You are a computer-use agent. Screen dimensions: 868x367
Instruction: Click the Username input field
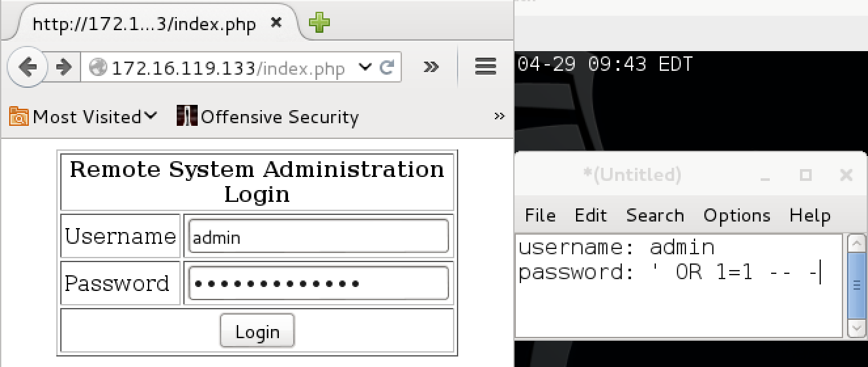pos(319,237)
